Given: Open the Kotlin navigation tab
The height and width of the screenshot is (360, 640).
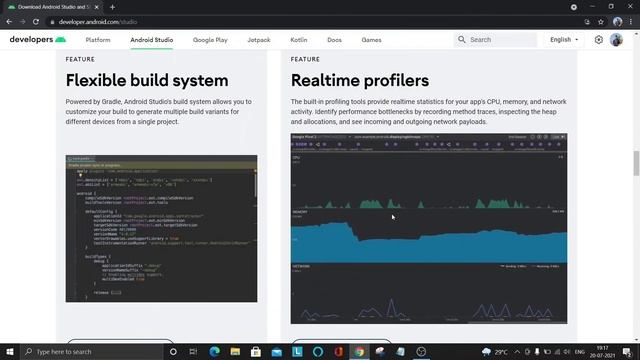Looking at the screenshot, I should pyautogui.click(x=299, y=40).
